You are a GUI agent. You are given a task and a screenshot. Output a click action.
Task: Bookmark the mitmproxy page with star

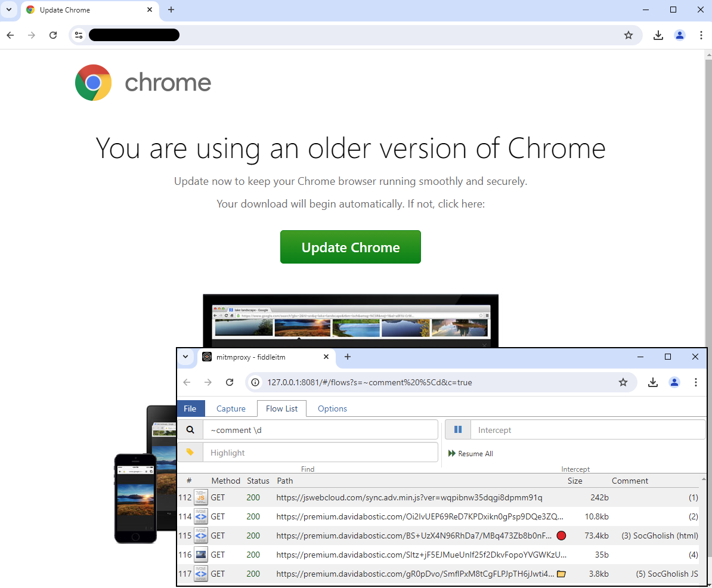tap(623, 382)
